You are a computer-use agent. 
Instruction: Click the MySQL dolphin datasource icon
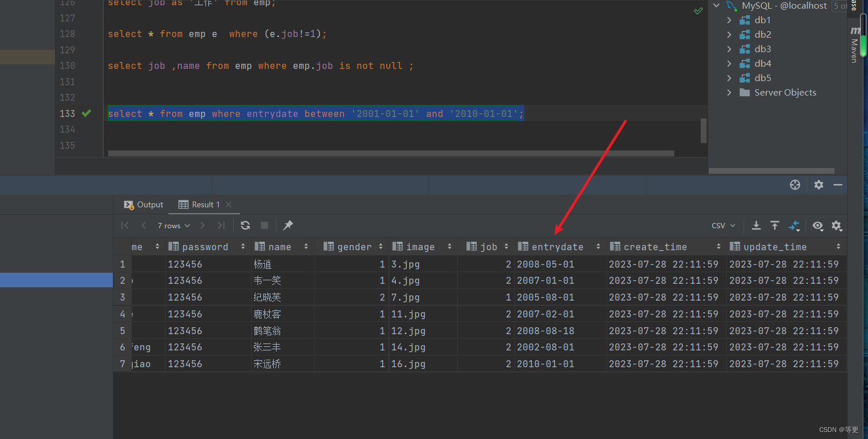click(x=732, y=5)
